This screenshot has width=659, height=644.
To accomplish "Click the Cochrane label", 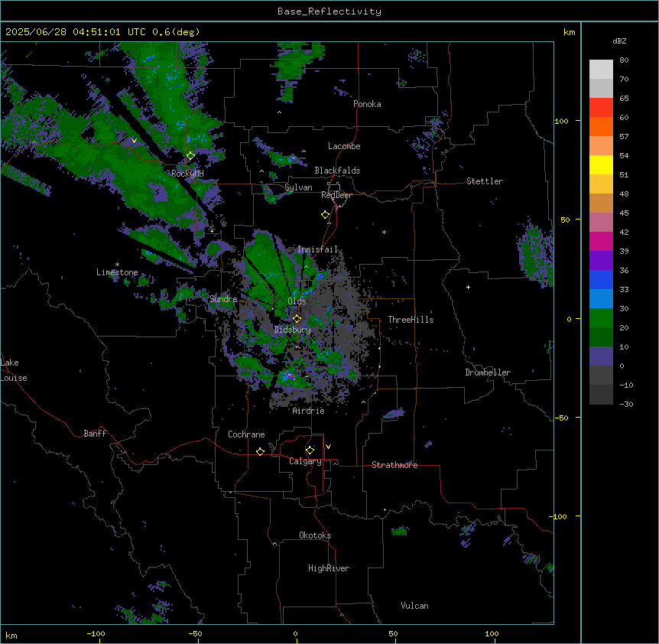I will [246, 434].
